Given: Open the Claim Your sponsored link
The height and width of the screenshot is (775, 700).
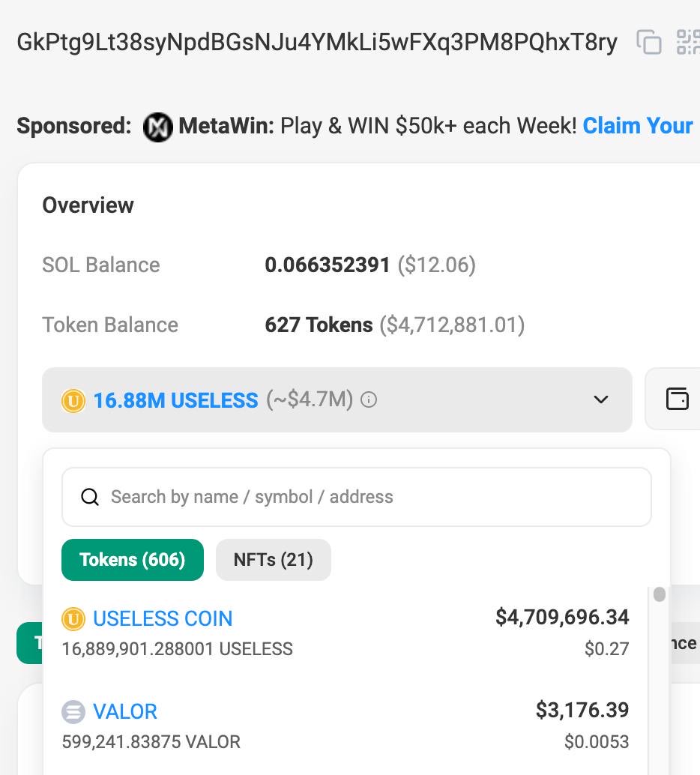Looking at the screenshot, I should pos(638,126).
